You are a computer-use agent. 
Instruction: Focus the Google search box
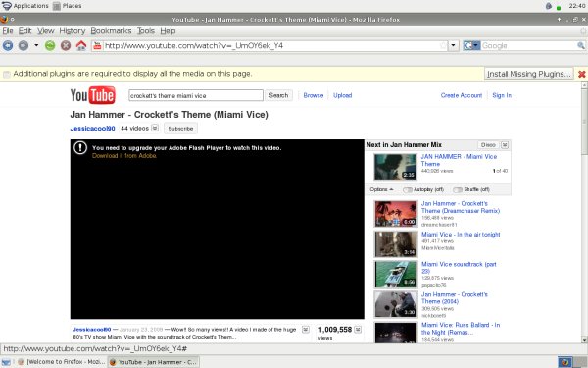(x=528, y=46)
